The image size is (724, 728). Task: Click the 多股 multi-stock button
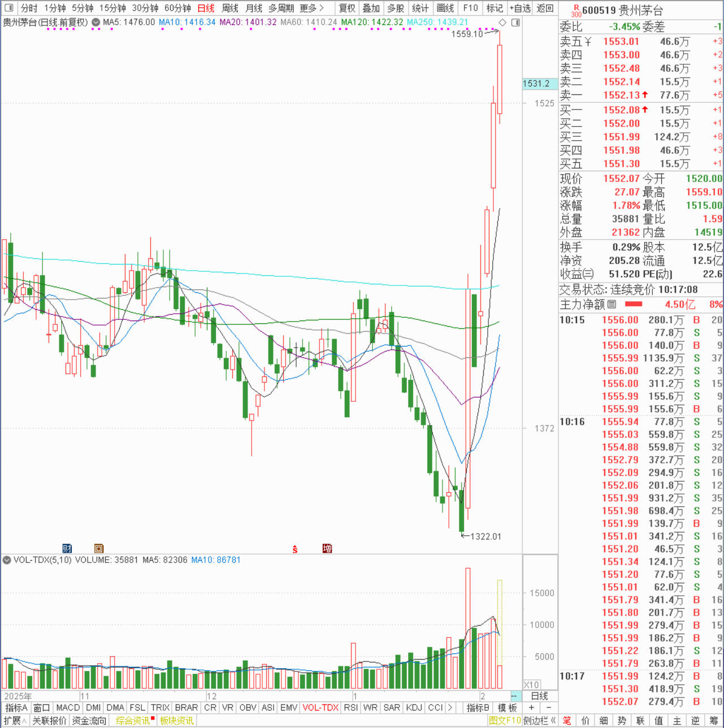(x=396, y=8)
